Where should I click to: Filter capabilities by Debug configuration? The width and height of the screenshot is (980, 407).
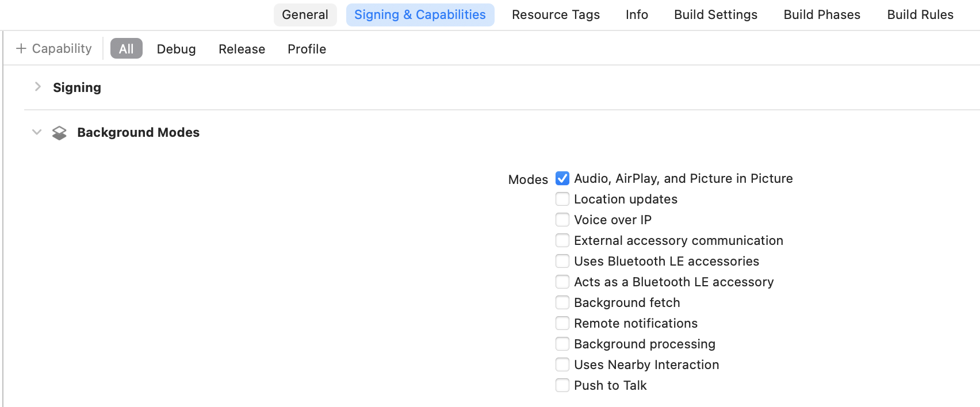pyautogui.click(x=176, y=49)
